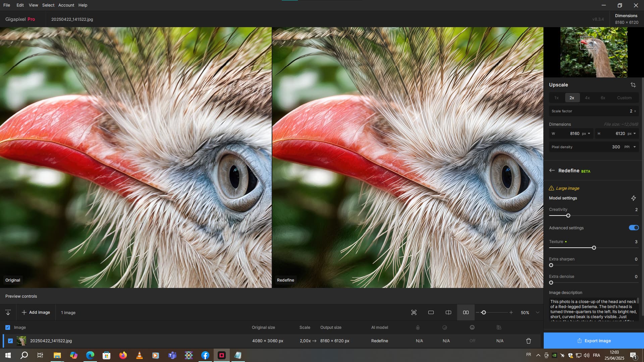The height and width of the screenshot is (362, 644).
Task: Expand the 50% zoom level dropdown
Action: pos(537,312)
